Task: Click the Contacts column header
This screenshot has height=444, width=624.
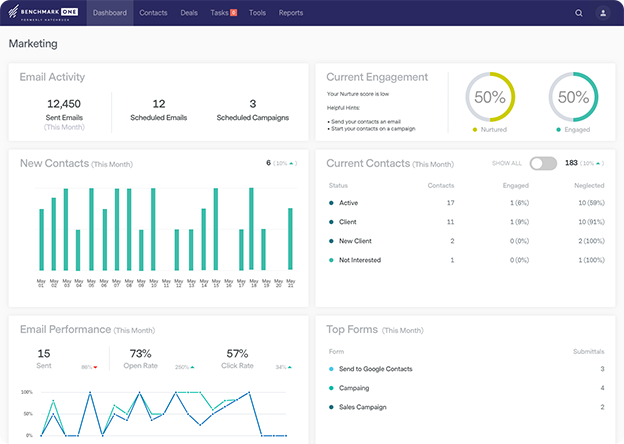Action: coord(441,185)
